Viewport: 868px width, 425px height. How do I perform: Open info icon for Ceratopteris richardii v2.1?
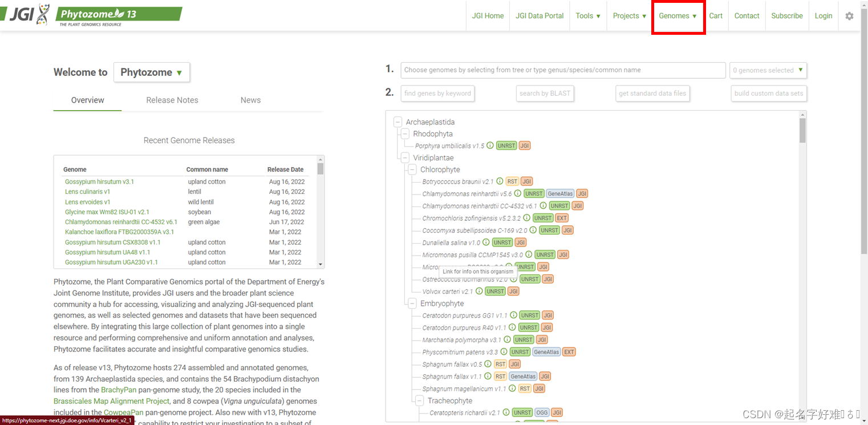point(505,412)
